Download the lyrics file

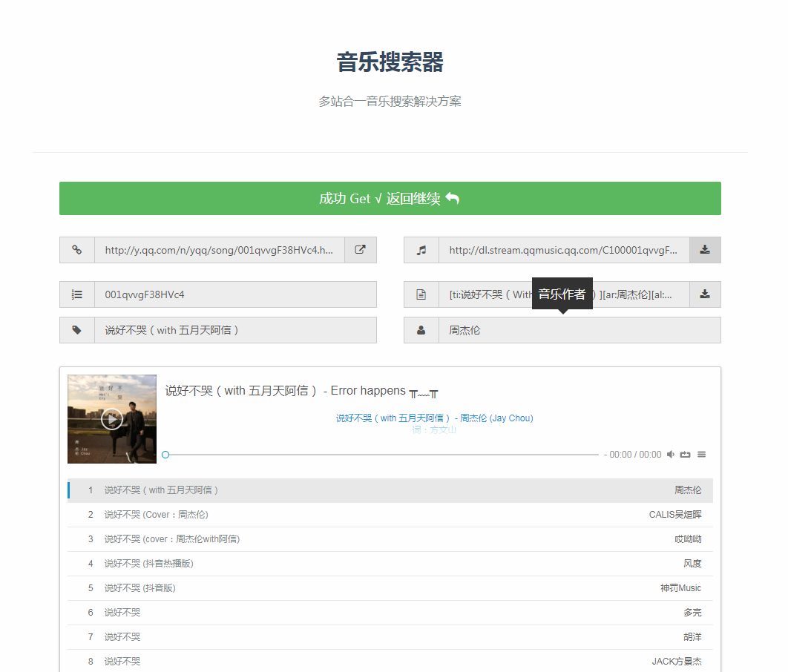coord(705,294)
